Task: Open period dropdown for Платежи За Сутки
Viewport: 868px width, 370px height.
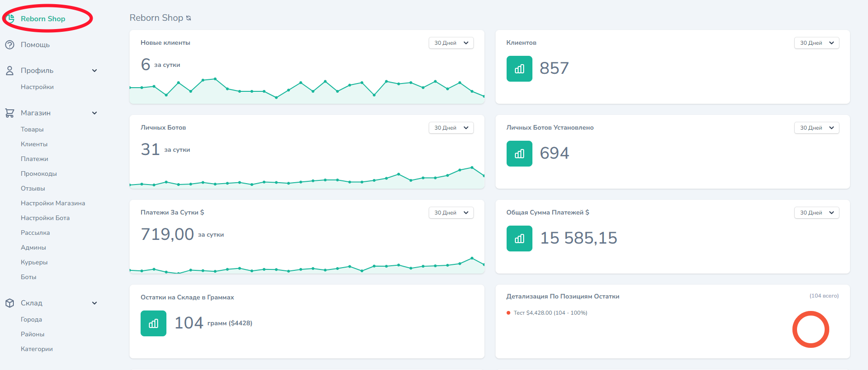Action: 451,213
